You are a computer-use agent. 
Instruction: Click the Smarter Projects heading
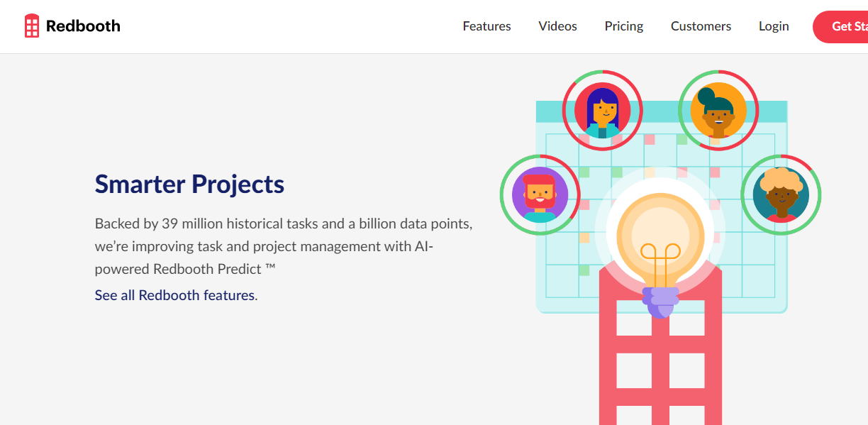pos(189,184)
